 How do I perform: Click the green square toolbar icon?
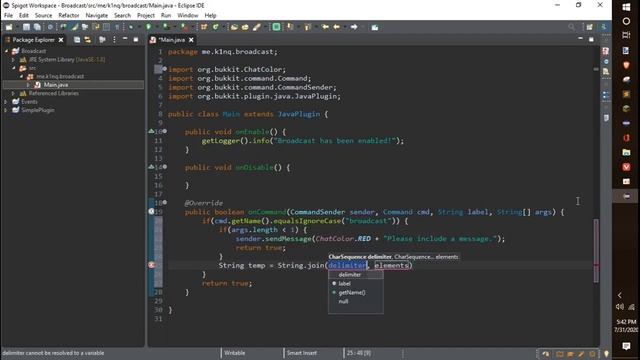pyautogui.click(x=276, y=27)
